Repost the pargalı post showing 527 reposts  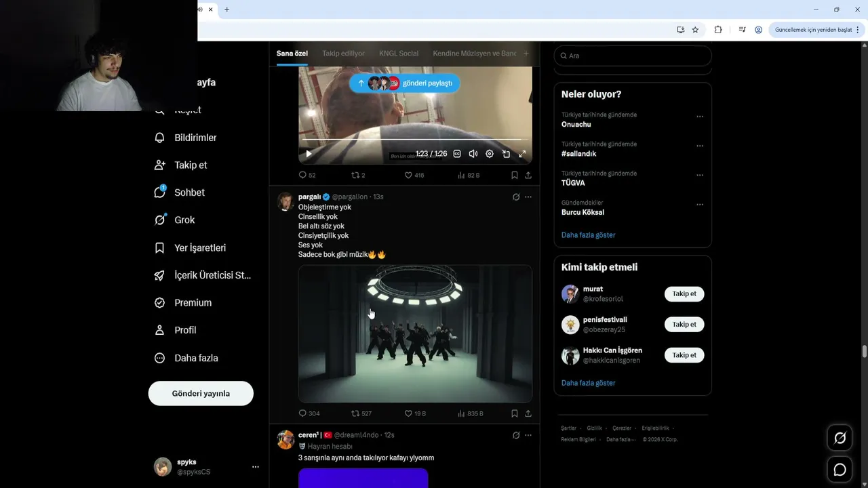tap(361, 413)
